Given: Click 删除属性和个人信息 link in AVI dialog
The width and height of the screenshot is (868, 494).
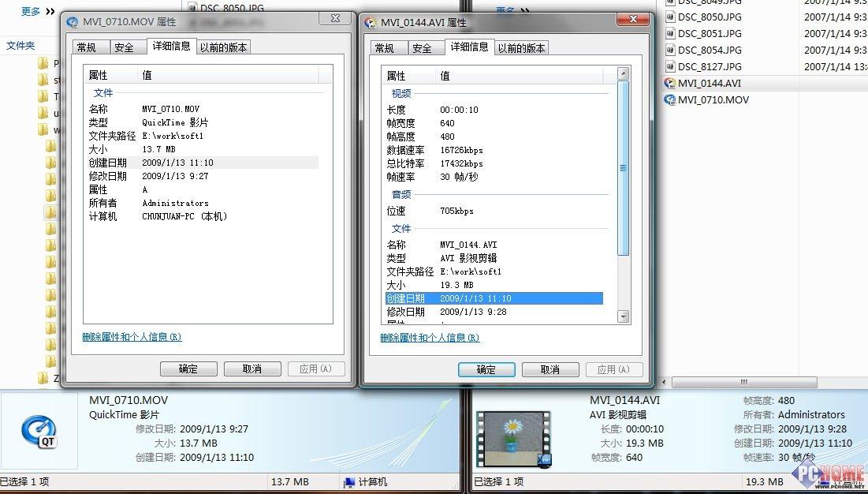Looking at the screenshot, I should coord(430,337).
